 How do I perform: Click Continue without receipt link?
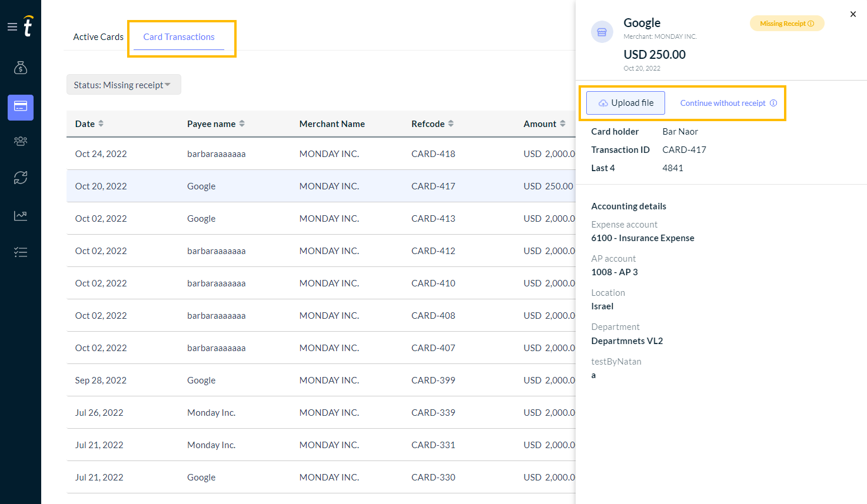(723, 103)
